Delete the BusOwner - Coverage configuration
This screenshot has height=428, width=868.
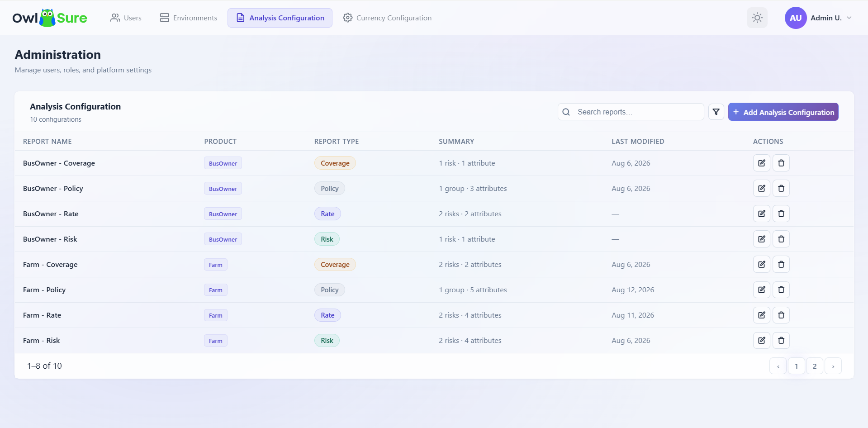click(781, 163)
